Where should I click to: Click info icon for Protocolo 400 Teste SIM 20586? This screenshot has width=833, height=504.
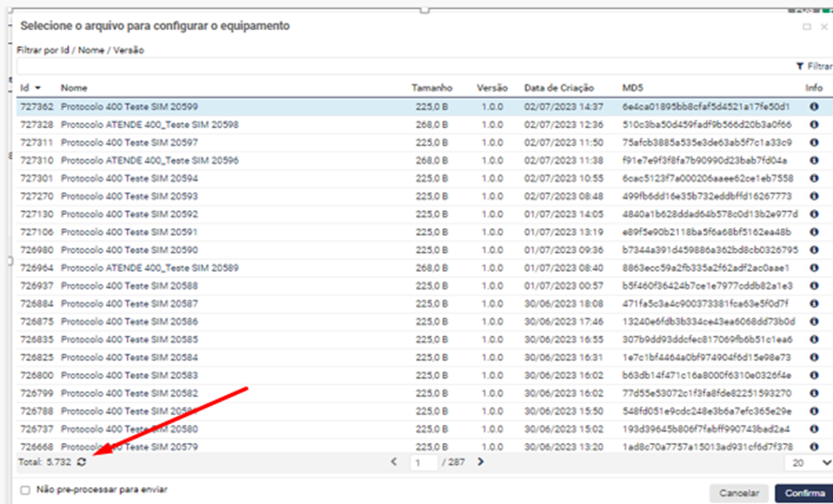[813, 321]
